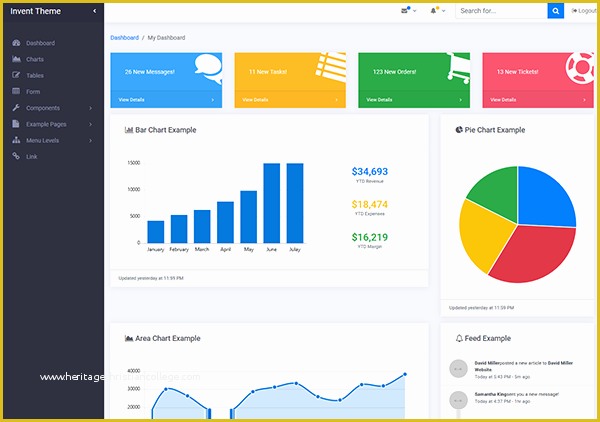Open the messages envelope icon
This screenshot has height=422, width=600.
click(404, 11)
